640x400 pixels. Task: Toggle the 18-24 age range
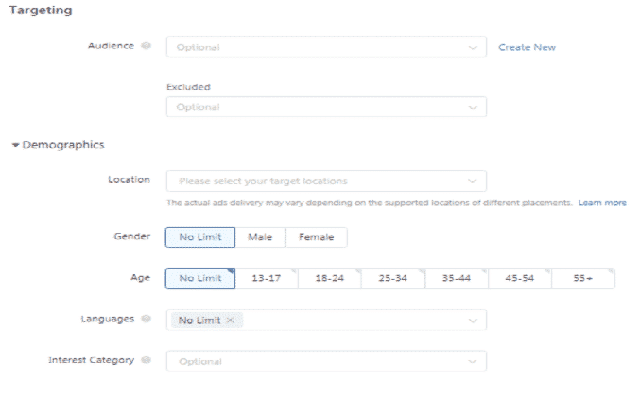point(329,278)
